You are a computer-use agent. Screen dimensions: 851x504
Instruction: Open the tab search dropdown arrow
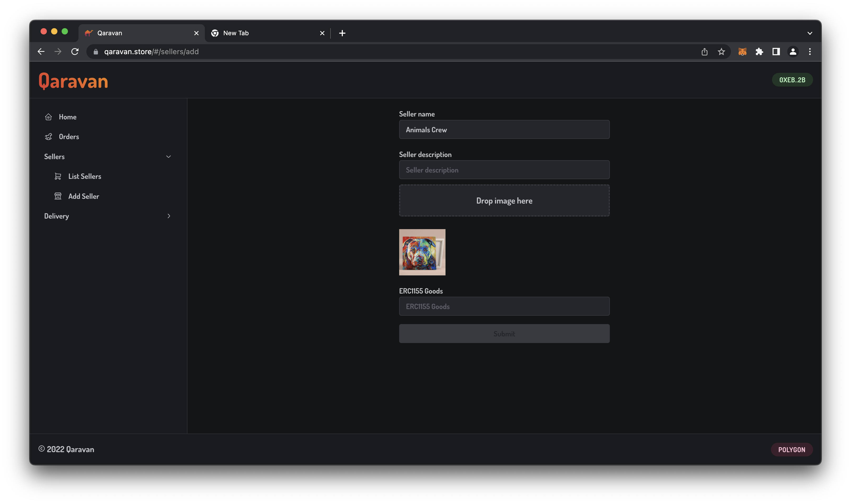[810, 33]
